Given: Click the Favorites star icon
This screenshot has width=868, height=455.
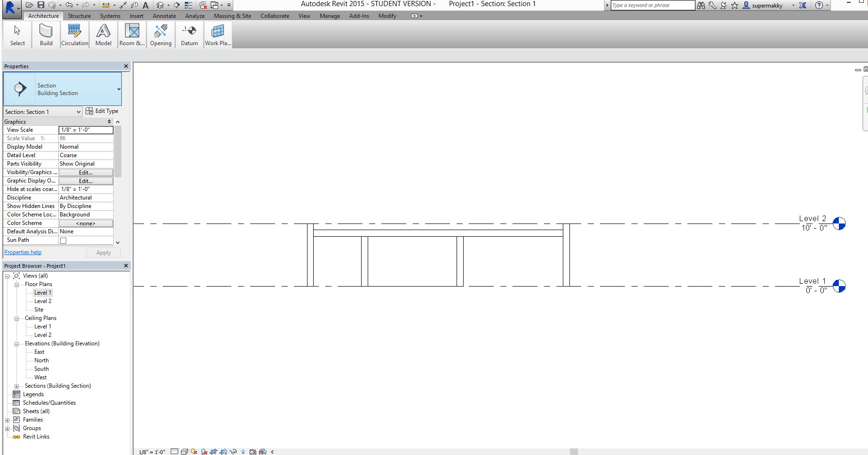Looking at the screenshot, I should tap(734, 5).
